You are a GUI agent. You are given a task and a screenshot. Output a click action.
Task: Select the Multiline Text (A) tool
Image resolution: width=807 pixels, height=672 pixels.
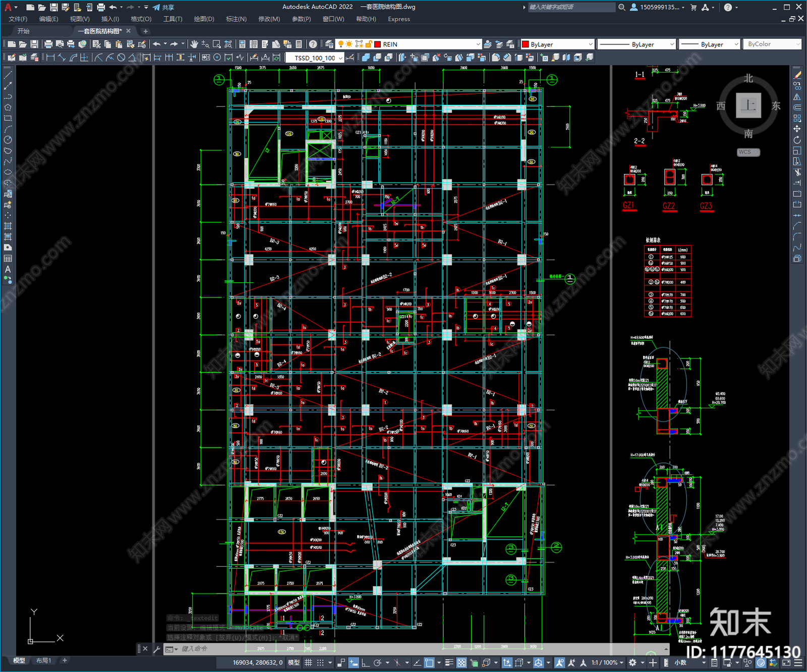point(8,269)
